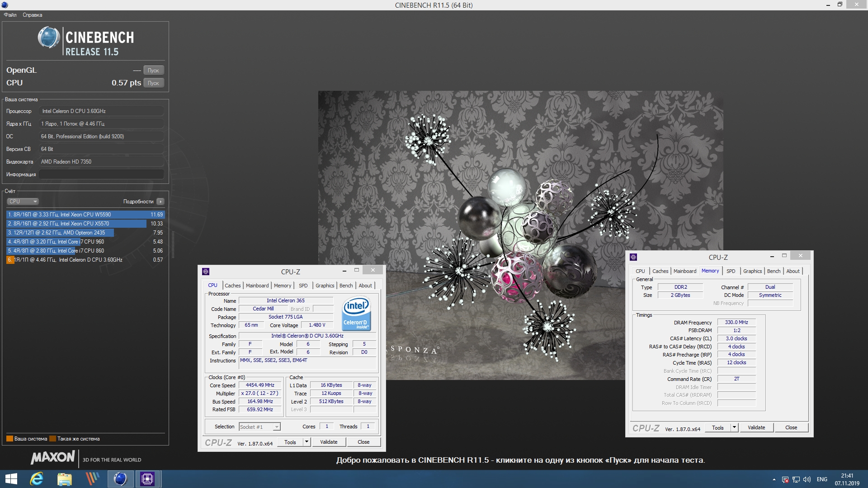Switch to CPU-Z taskbar icon
This screenshot has height=488, width=868.
tap(147, 479)
